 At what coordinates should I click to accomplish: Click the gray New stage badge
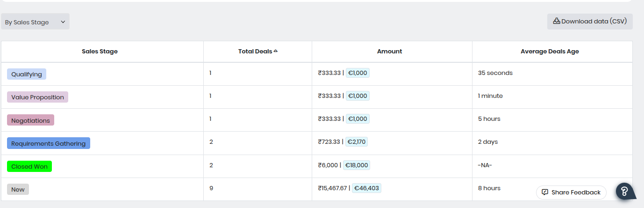click(x=18, y=189)
